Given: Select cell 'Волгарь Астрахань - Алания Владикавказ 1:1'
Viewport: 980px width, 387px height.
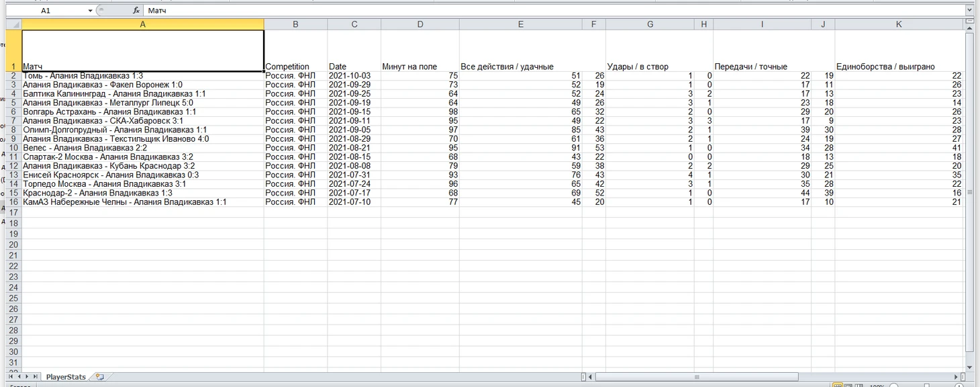Looking at the screenshot, I should tap(142, 112).
